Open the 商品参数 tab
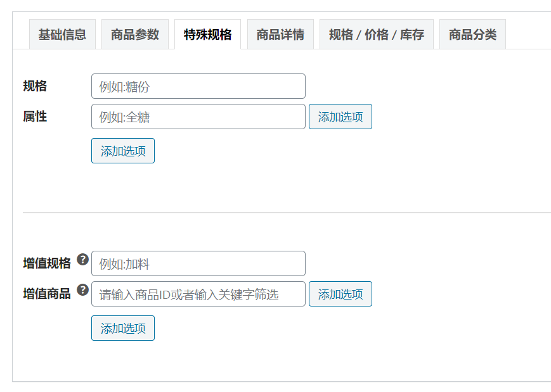 pos(135,34)
